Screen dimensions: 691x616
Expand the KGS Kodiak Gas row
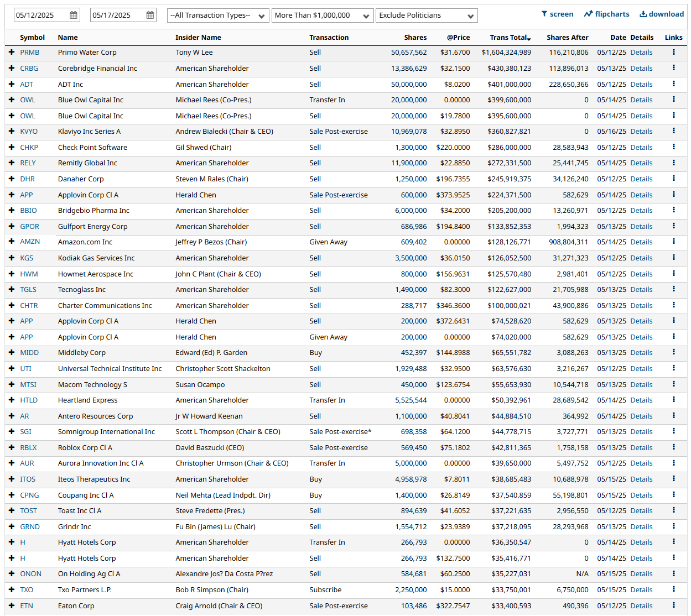(12, 258)
